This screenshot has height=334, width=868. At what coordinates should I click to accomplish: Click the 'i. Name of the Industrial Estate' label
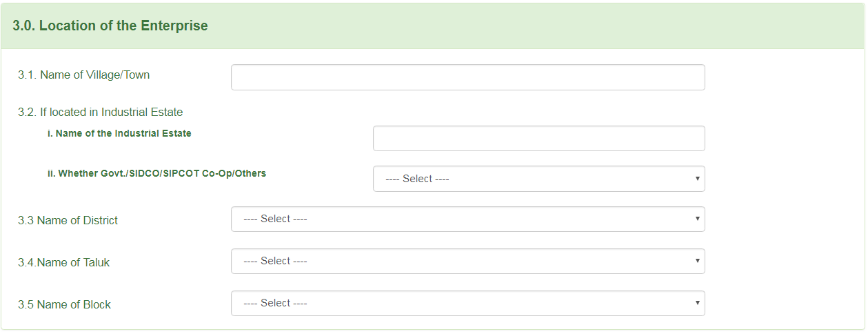click(119, 133)
